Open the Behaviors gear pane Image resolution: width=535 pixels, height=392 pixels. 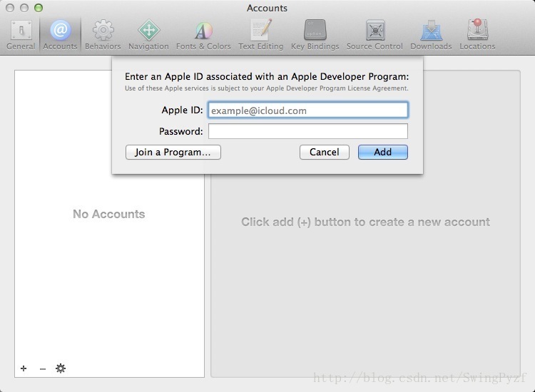point(103,35)
